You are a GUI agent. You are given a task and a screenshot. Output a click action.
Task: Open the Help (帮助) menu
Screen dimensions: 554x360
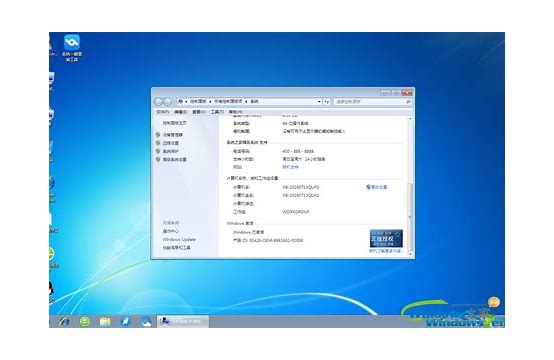click(235, 112)
